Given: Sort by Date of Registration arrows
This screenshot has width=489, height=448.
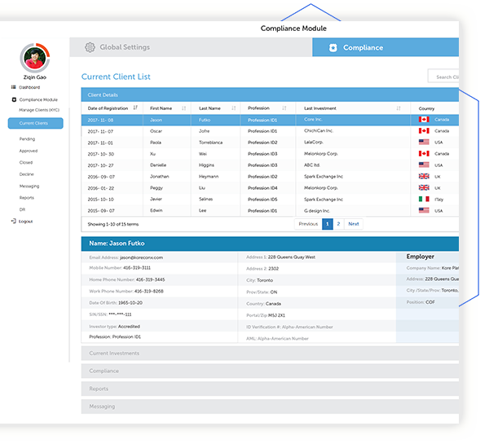Looking at the screenshot, I should pos(135,108).
